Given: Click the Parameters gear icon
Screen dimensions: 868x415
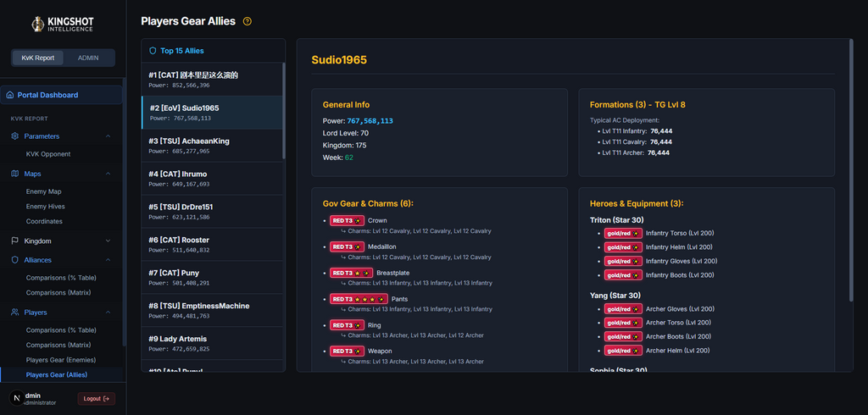Looking at the screenshot, I should click(15, 136).
